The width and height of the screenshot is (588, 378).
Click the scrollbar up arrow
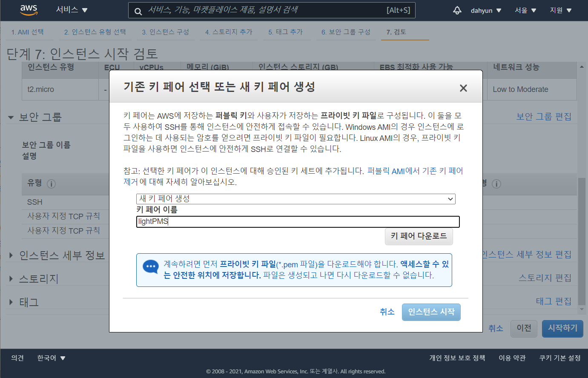point(582,67)
